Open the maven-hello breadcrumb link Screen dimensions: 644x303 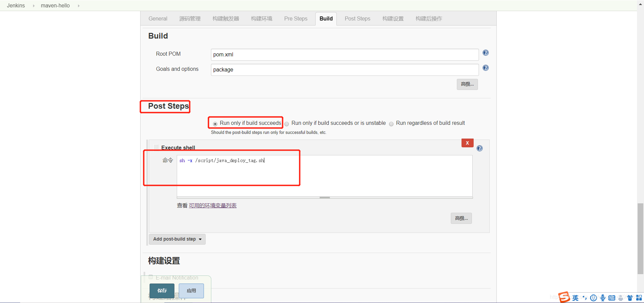55,6
